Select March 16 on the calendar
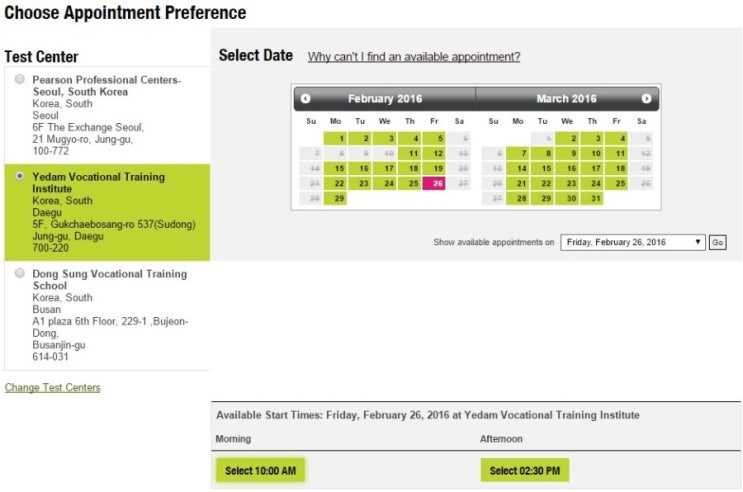The image size is (743, 492). [x=571, y=168]
